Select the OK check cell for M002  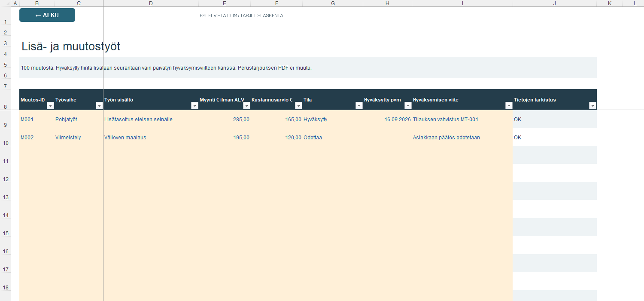click(555, 137)
